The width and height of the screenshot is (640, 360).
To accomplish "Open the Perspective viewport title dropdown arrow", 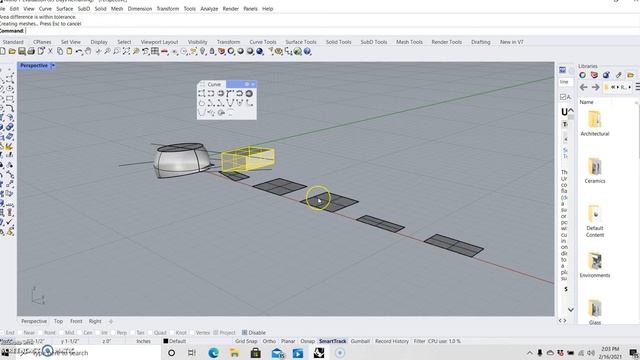I will 53,65.
